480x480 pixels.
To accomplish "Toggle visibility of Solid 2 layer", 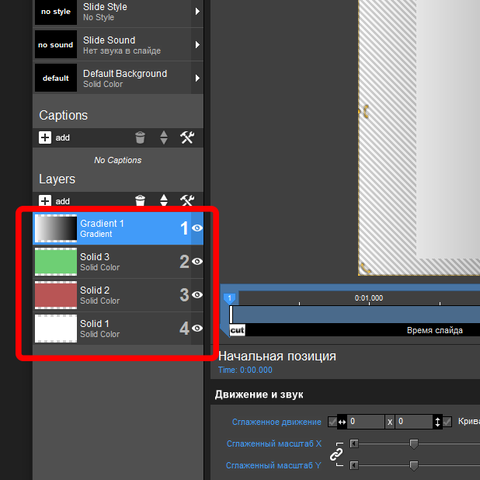I will 197,295.
